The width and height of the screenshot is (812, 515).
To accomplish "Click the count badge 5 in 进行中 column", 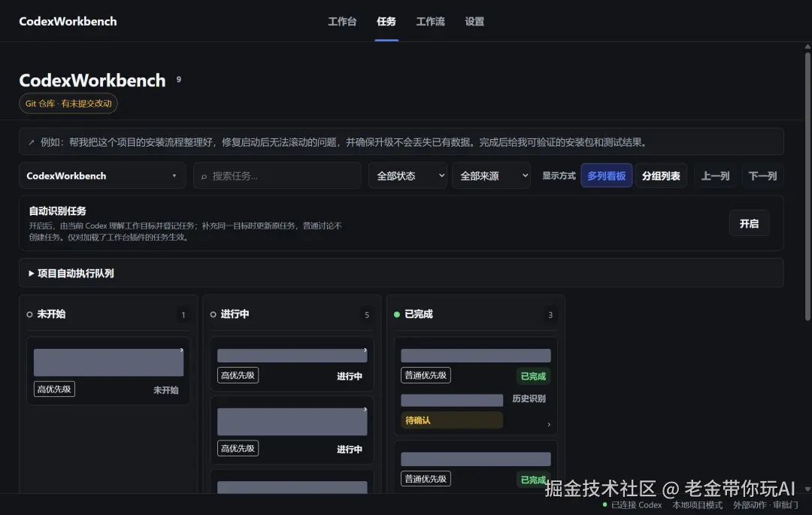I will 367,315.
